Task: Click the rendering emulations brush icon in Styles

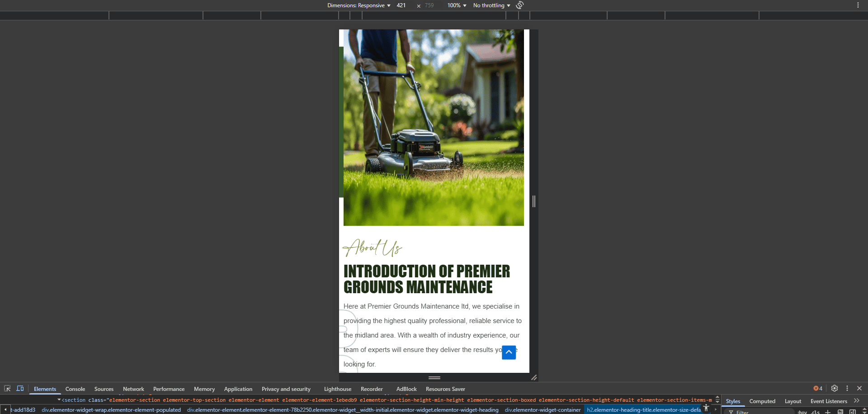Action: coord(840,412)
